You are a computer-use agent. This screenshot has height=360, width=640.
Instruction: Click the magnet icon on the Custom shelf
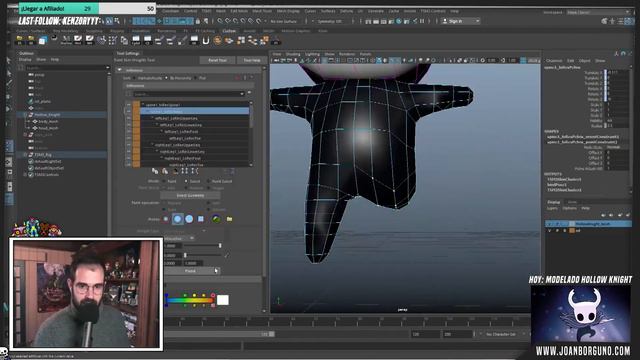click(x=206, y=40)
